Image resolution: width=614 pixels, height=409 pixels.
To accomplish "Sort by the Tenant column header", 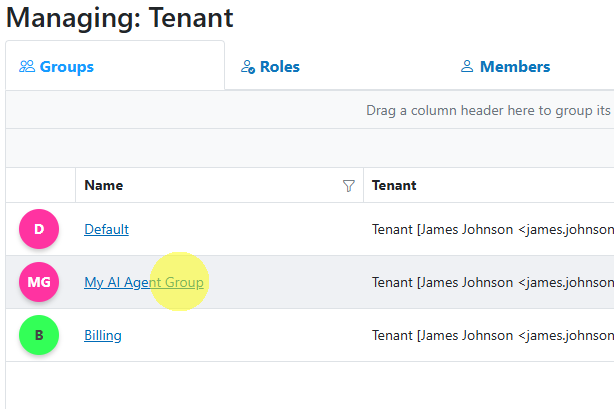I will pyautogui.click(x=394, y=185).
